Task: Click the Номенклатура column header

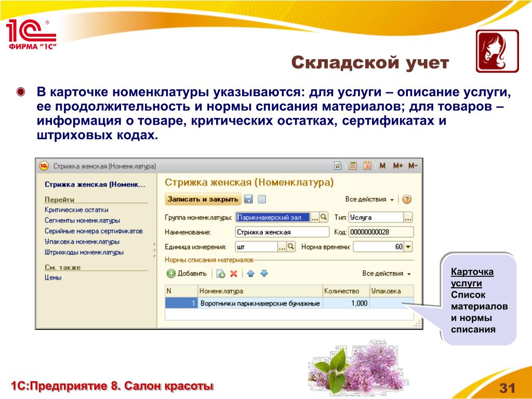Action: pos(260,291)
